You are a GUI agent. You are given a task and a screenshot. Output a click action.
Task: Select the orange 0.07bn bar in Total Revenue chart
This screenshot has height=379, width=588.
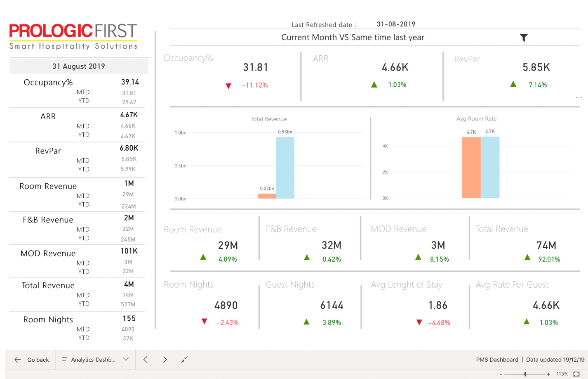[x=267, y=196]
